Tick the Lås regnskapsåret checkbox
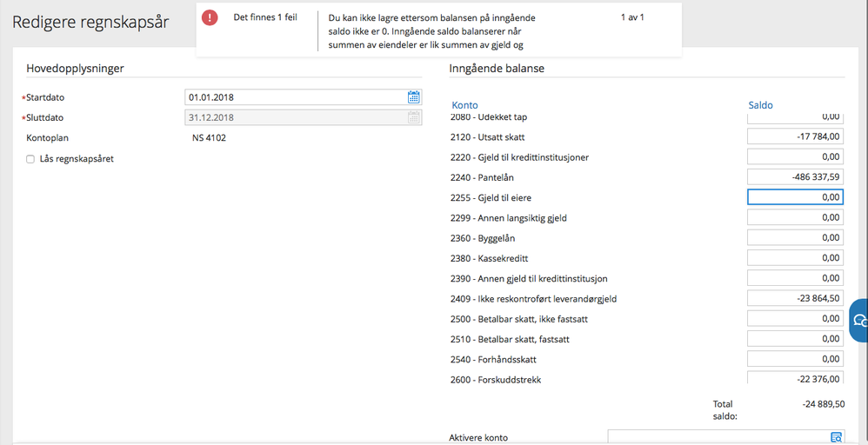The width and height of the screenshot is (868, 445). click(x=30, y=159)
